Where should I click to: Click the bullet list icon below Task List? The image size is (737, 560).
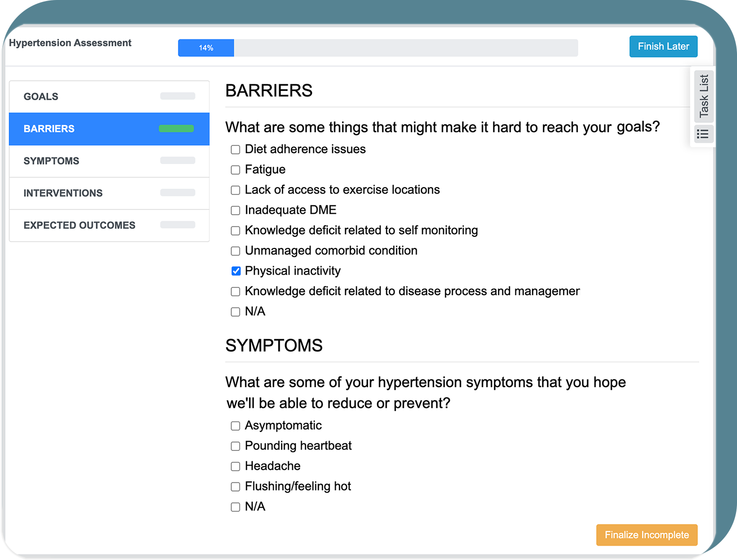pyautogui.click(x=703, y=134)
